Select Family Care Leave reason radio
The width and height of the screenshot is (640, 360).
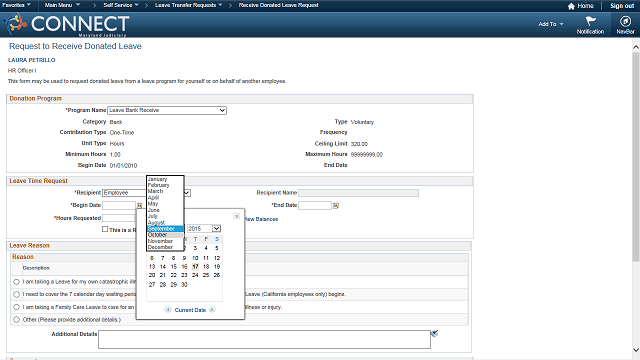(16, 307)
